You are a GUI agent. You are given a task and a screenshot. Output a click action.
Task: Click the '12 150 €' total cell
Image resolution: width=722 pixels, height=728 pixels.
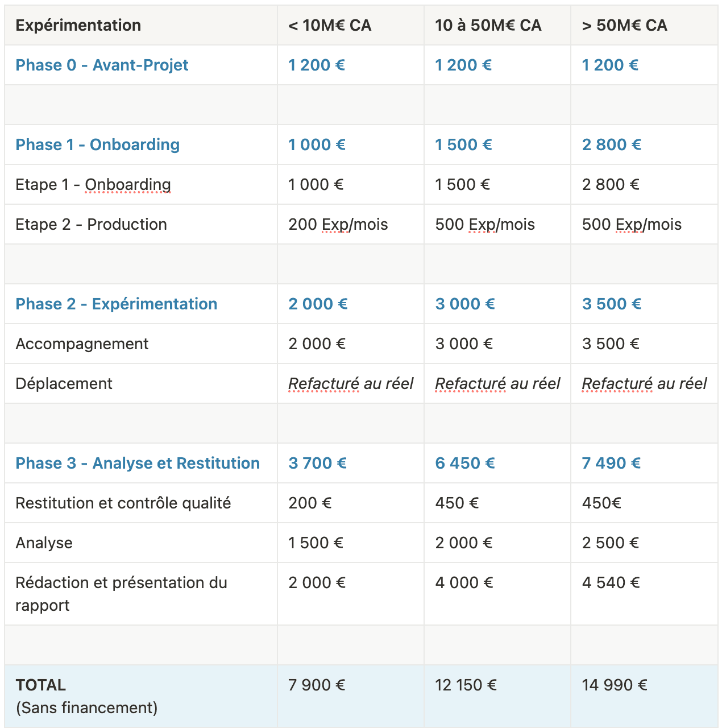(466, 685)
